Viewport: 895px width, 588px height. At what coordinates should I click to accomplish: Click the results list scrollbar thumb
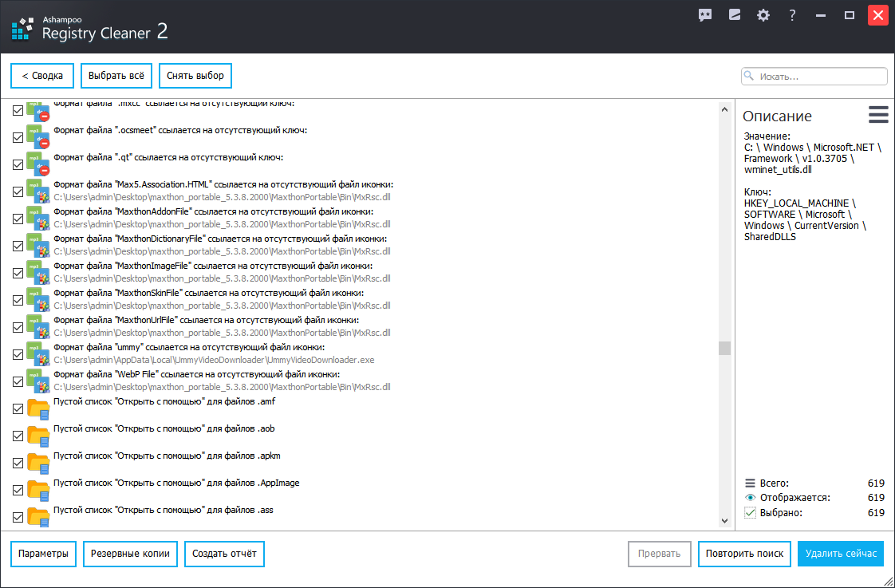click(x=724, y=348)
